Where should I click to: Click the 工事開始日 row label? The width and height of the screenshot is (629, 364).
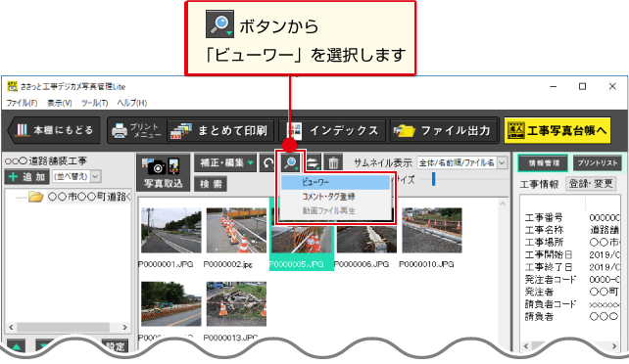click(548, 254)
